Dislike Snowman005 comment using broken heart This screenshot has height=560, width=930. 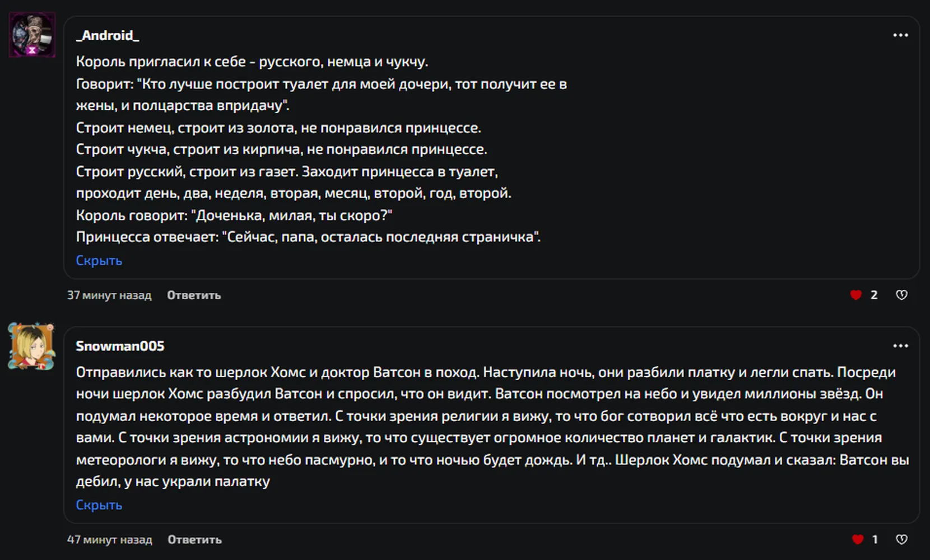tap(901, 539)
